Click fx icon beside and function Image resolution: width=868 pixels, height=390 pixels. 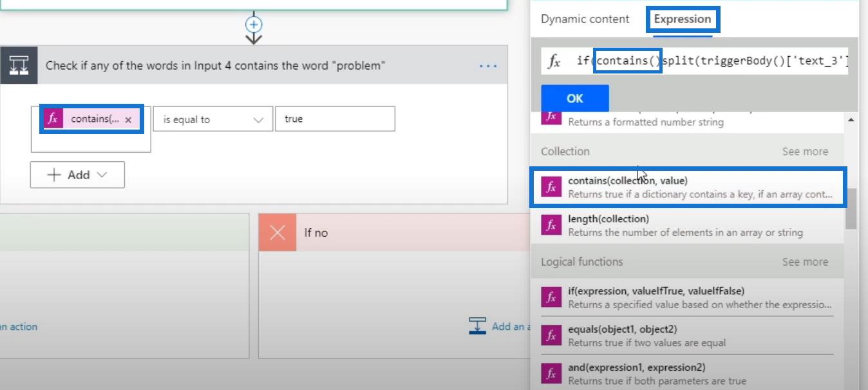point(551,374)
